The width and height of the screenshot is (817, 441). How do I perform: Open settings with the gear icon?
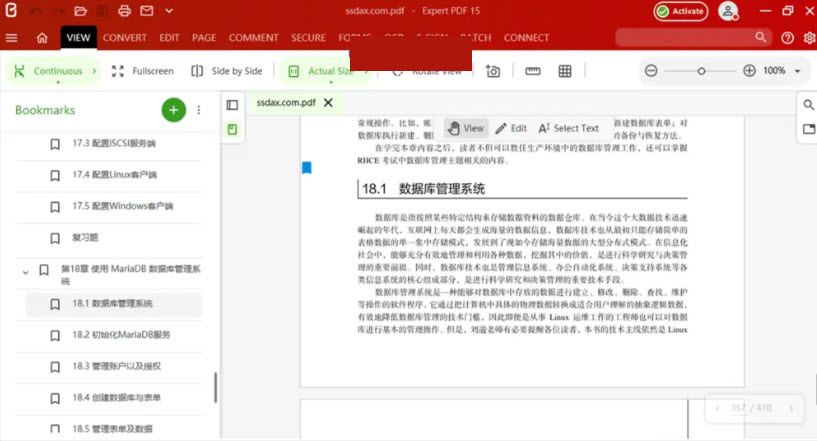[809, 38]
